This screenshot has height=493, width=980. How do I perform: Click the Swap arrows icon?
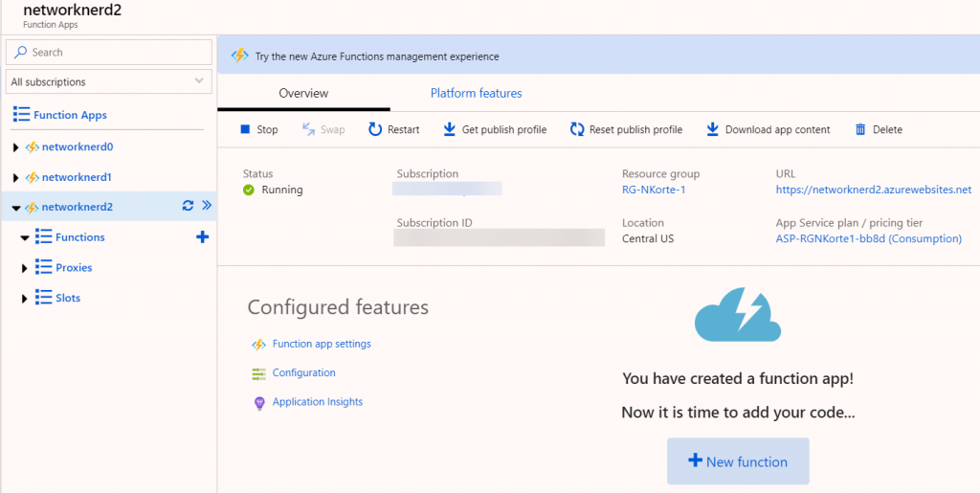coord(309,129)
